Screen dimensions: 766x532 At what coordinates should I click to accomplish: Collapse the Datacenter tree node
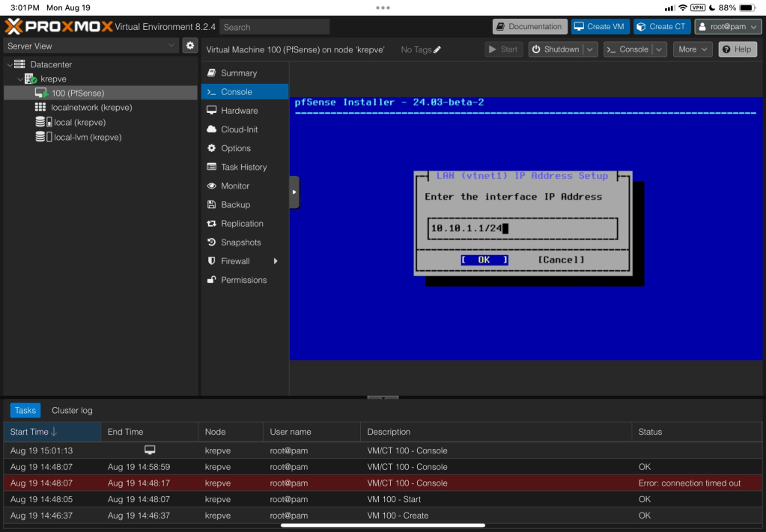(x=9, y=65)
